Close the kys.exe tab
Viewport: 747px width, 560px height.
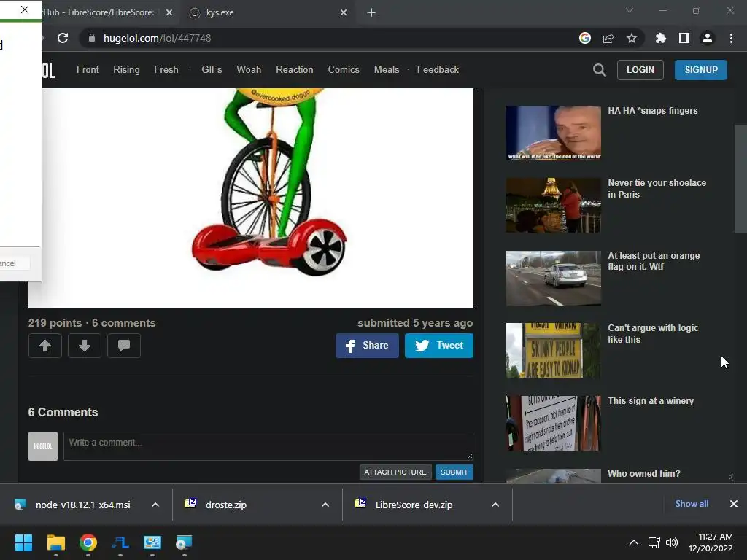(344, 12)
